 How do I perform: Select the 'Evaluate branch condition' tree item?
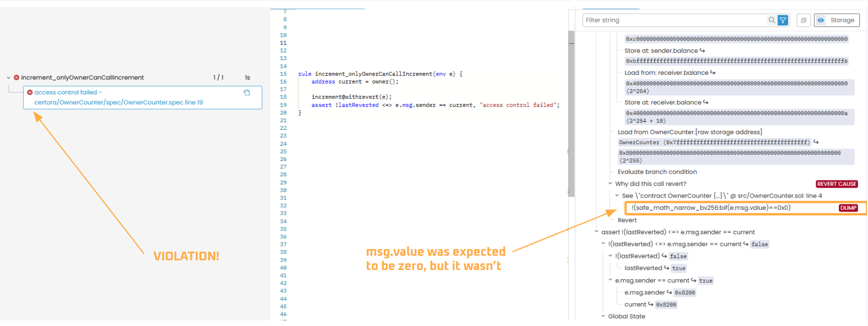click(x=657, y=172)
